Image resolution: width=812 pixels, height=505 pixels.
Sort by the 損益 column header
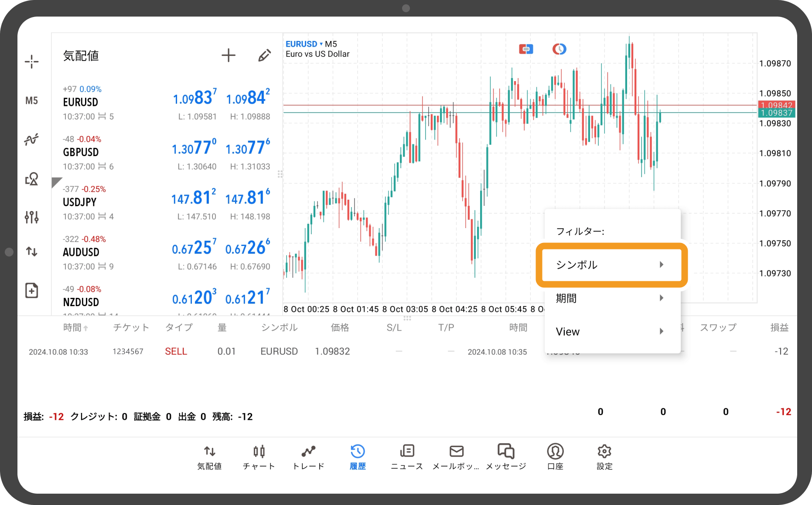(779, 328)
